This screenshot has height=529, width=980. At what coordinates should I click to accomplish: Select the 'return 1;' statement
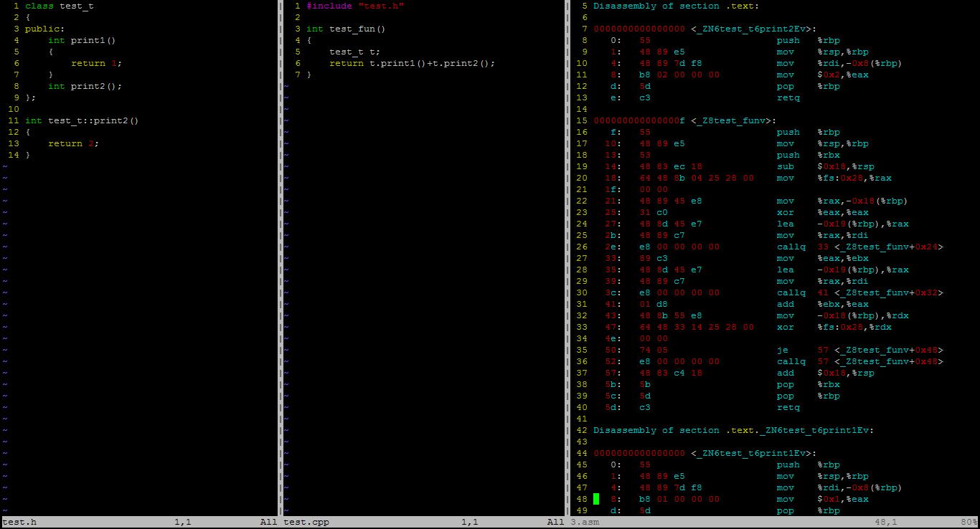tap(96, 63)
